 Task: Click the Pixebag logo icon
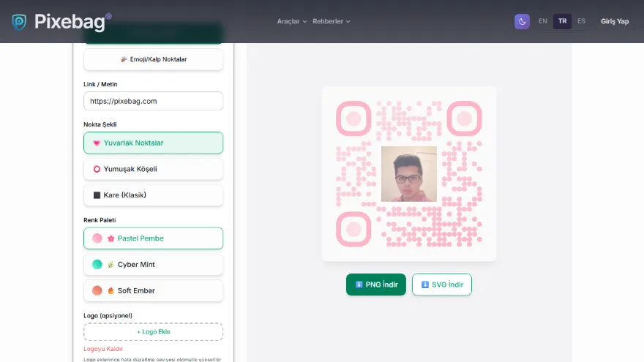pos(19,22)
